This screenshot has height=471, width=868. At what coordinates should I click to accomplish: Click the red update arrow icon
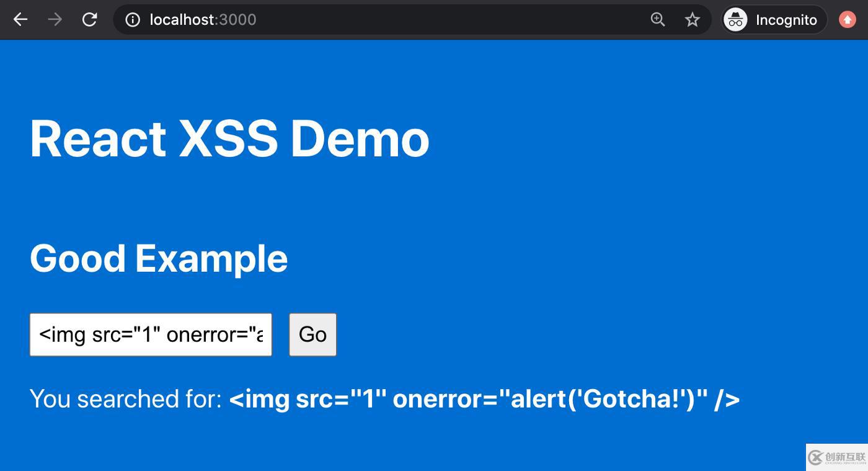(x=848, y=20)
